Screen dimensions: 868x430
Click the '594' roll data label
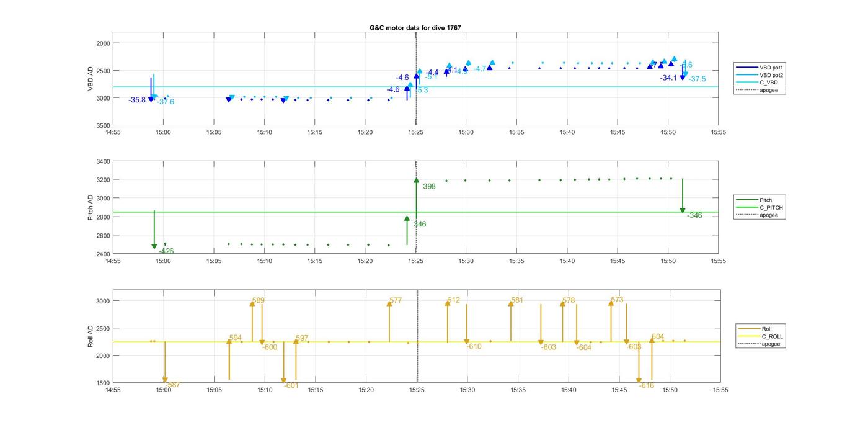point(236,338)
